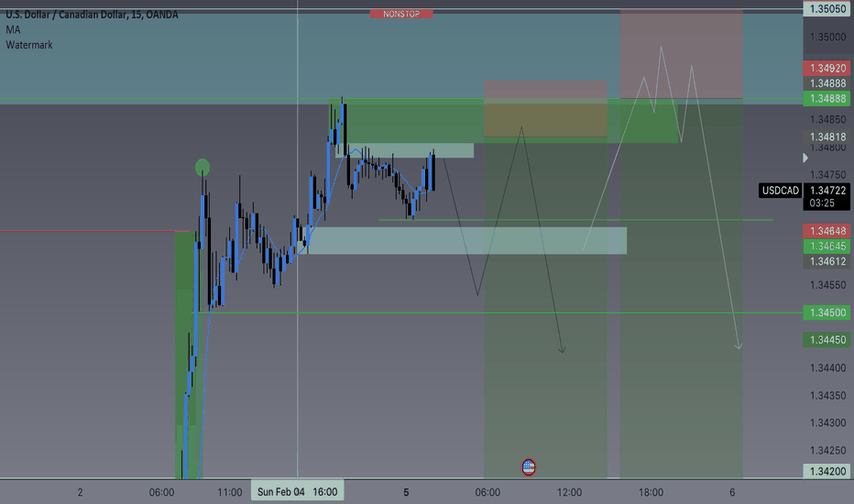Select the MA indicator legend

click(13, 30)
